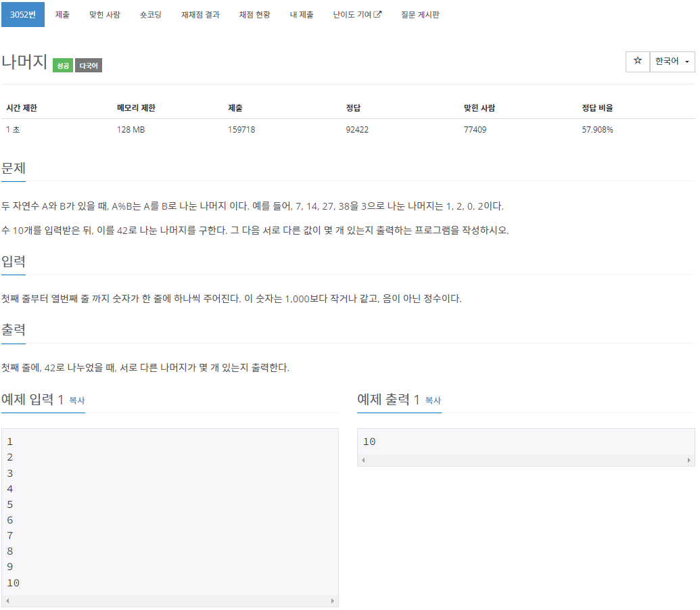
Task: Click right arrow of example output scrollbar
Action: pos(689,460)
